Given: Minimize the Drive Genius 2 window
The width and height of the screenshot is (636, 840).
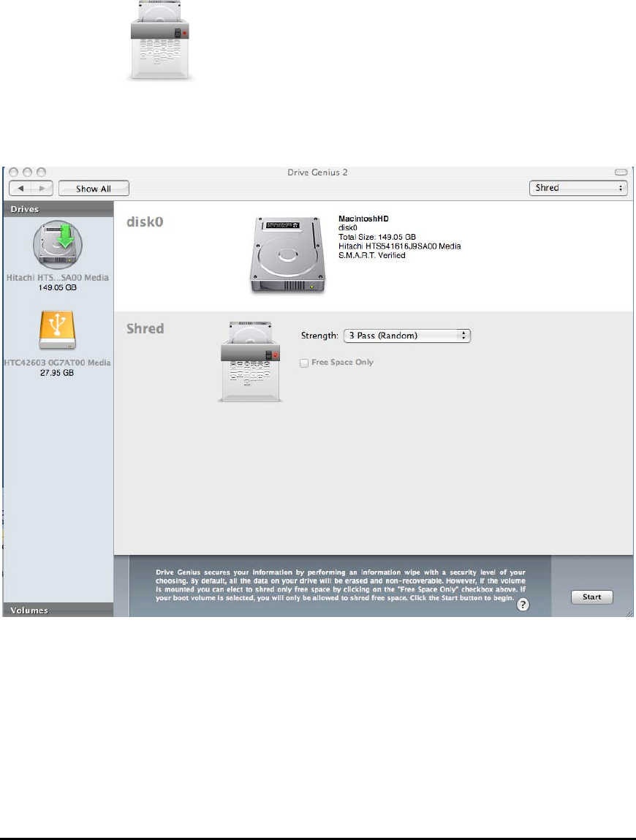Looking at the screenshot, I should pyautogui.click(x=27, y=172).
